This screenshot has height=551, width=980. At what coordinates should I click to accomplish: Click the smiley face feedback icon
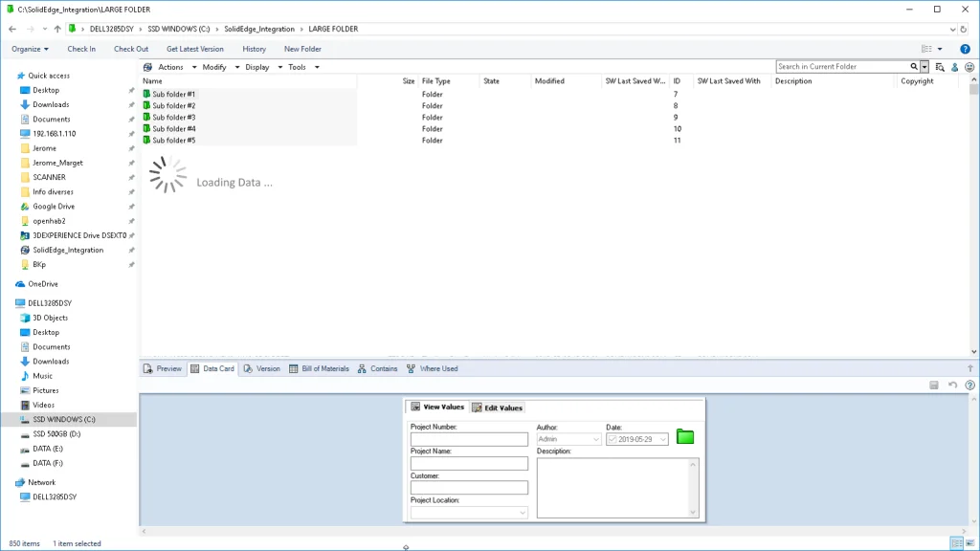[x=969, y=67]
